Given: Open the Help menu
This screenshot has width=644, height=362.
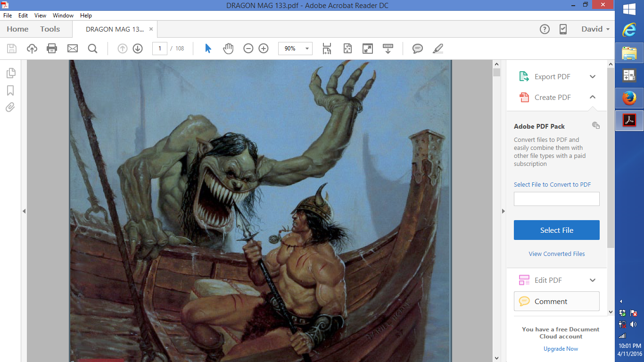Looking at the screenshot, I should coord(86,16).
